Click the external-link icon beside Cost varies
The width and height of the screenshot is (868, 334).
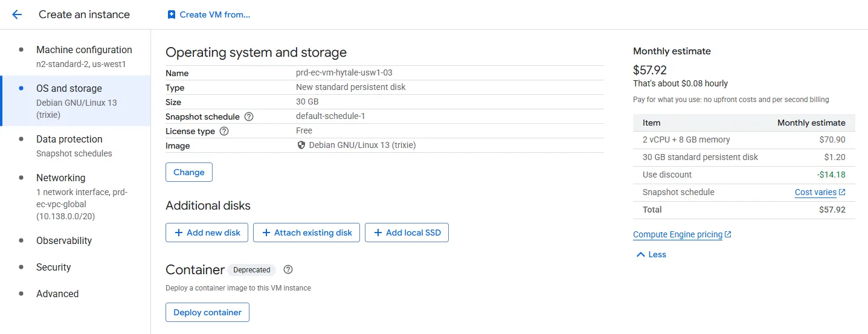pos(842,193)
